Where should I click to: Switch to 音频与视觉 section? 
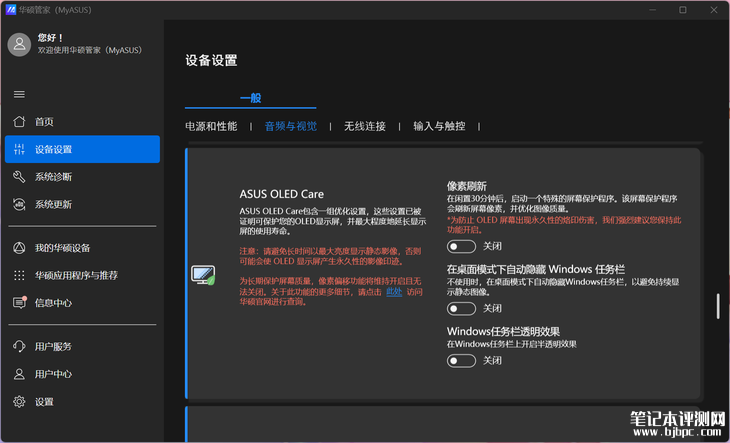291,126
